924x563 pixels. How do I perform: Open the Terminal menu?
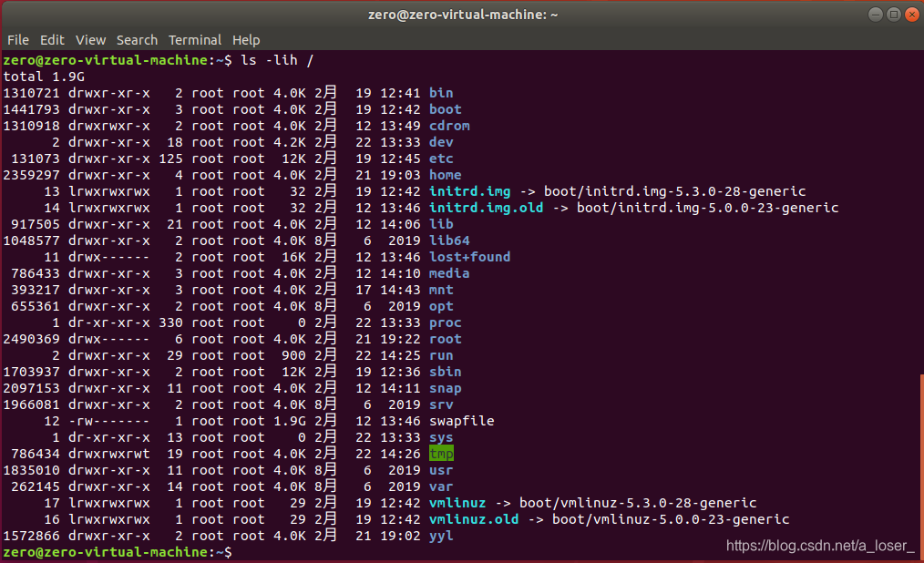tap(195, 40)
